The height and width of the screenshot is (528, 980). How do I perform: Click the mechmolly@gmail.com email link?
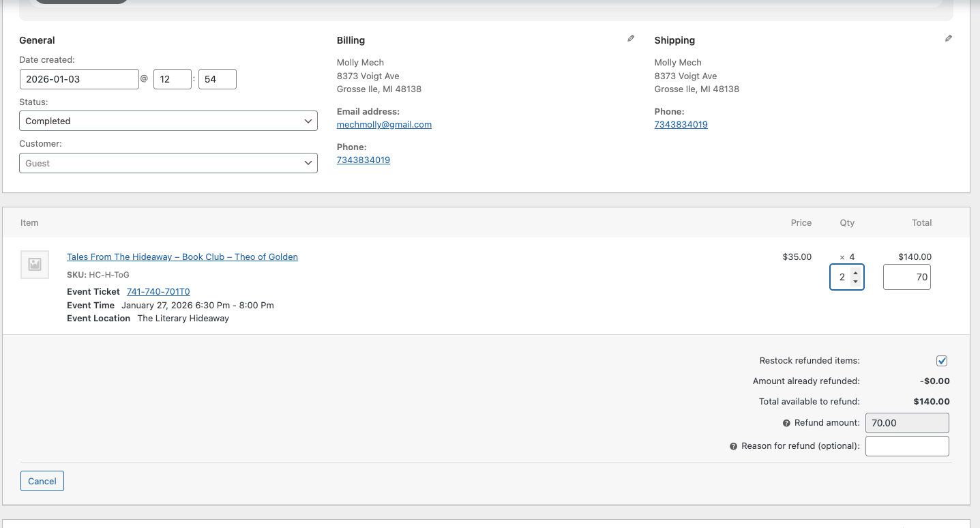(x=384, y=125)
